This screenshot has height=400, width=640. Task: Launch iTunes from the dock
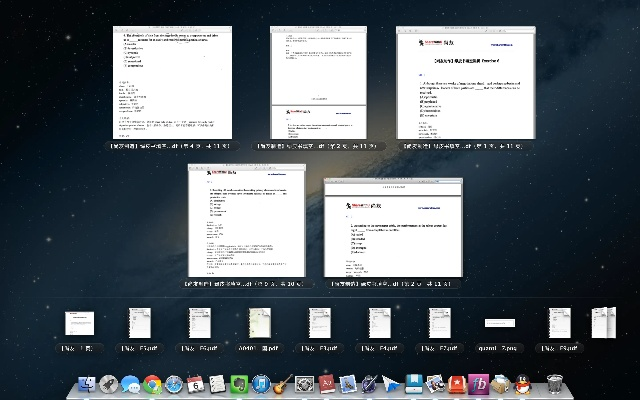260,384
